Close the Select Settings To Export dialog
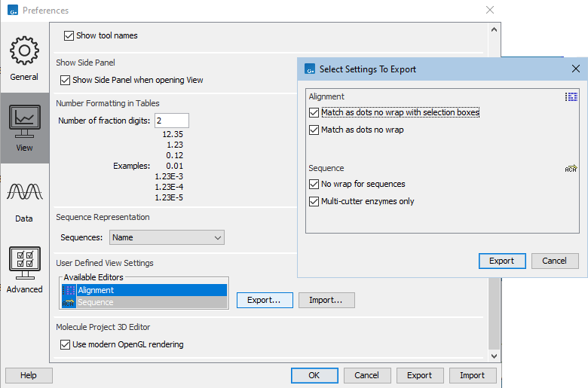The height and width of the screenshot is (388, 588). (576, 69)
